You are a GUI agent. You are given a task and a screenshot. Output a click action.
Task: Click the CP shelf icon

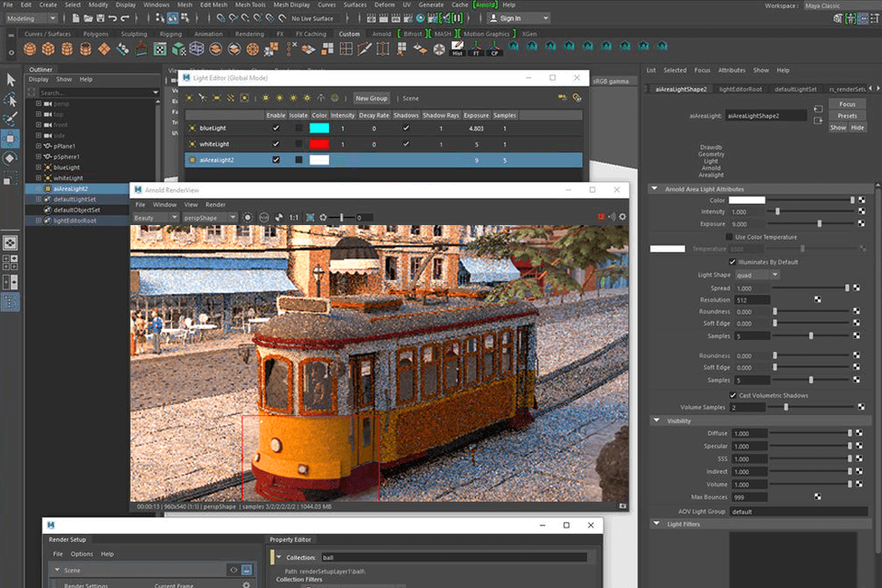[494, 49]
